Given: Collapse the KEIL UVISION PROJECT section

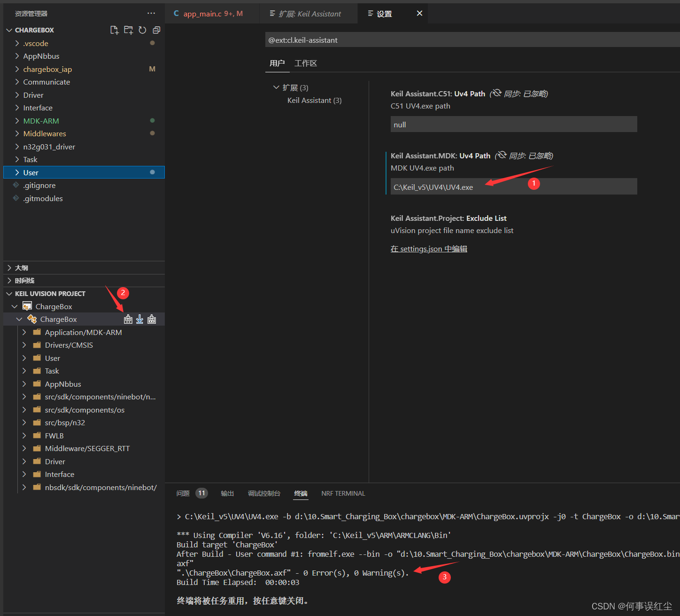Looking at the screenshot, I should pos(9,294).
